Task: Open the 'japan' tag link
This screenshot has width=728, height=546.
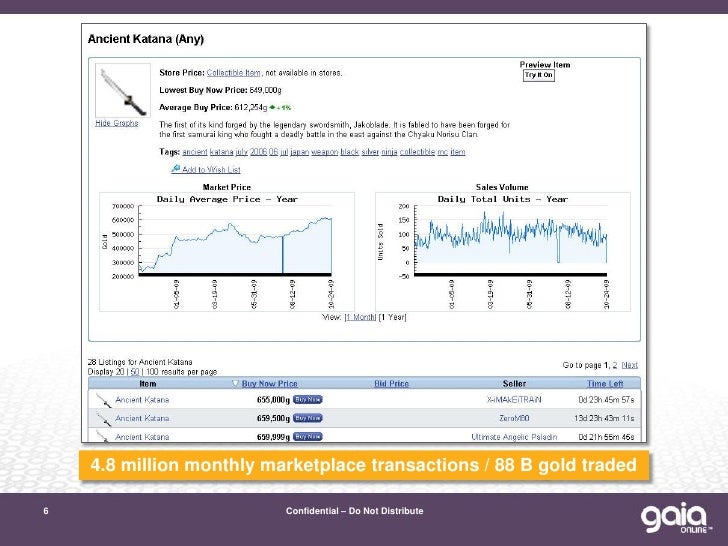Action: 299,152
